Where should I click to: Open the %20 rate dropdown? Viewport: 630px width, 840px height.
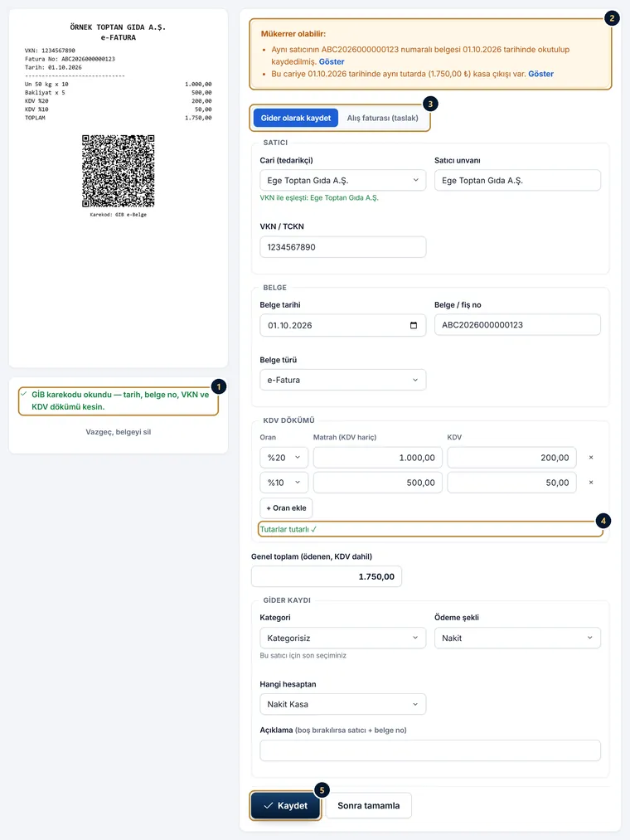click(x=284, y=458)
